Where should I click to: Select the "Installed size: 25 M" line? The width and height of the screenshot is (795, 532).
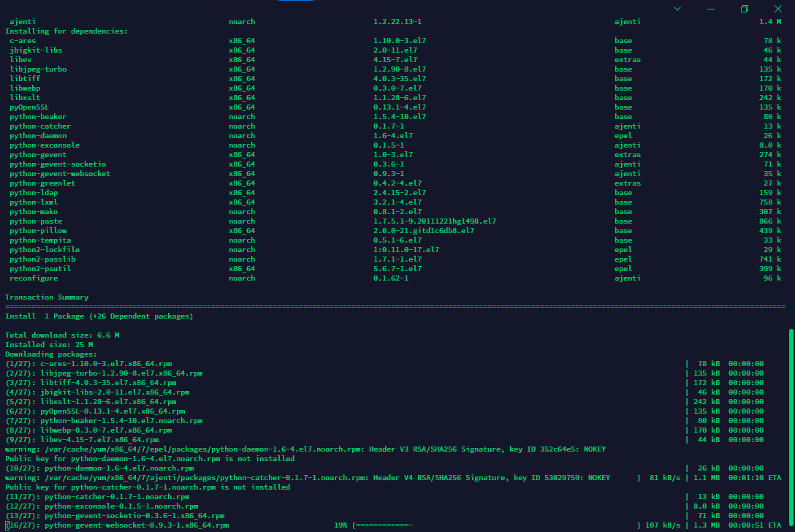tap(49, 345)
